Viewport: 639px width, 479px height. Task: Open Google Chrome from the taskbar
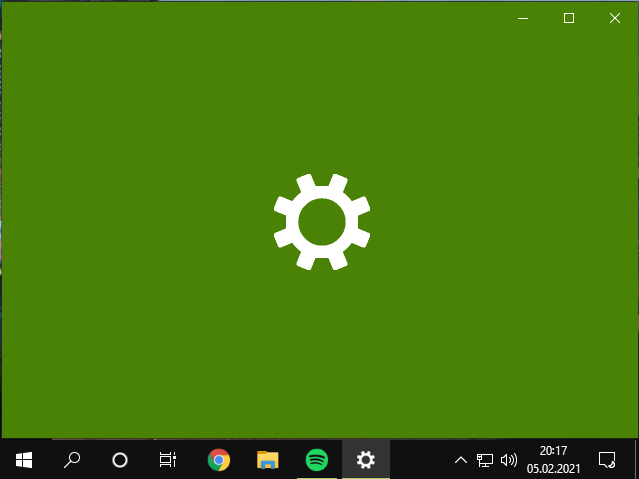(x=218, y=460)
